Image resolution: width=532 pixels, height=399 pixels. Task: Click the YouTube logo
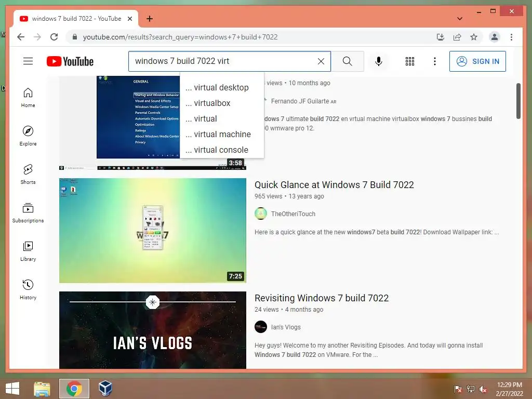tap(70, 61)
